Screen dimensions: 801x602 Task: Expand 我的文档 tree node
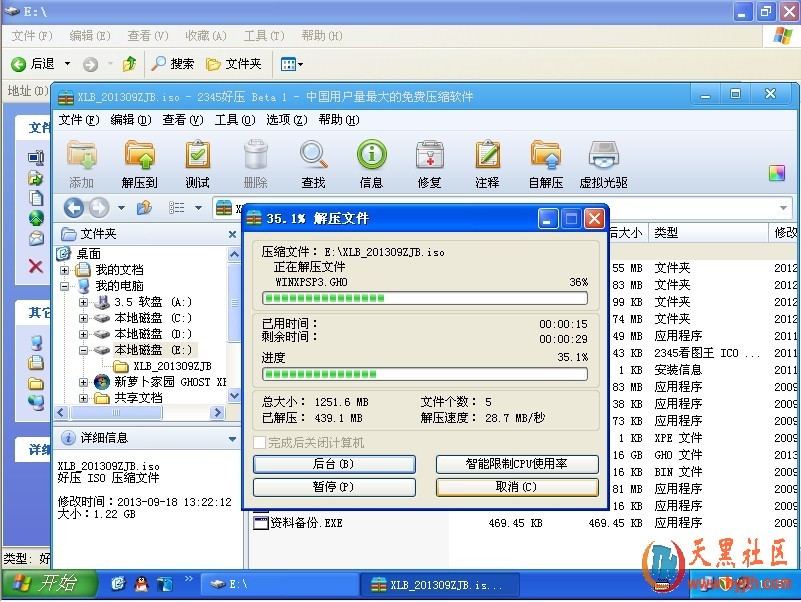[x=65, y=270]
